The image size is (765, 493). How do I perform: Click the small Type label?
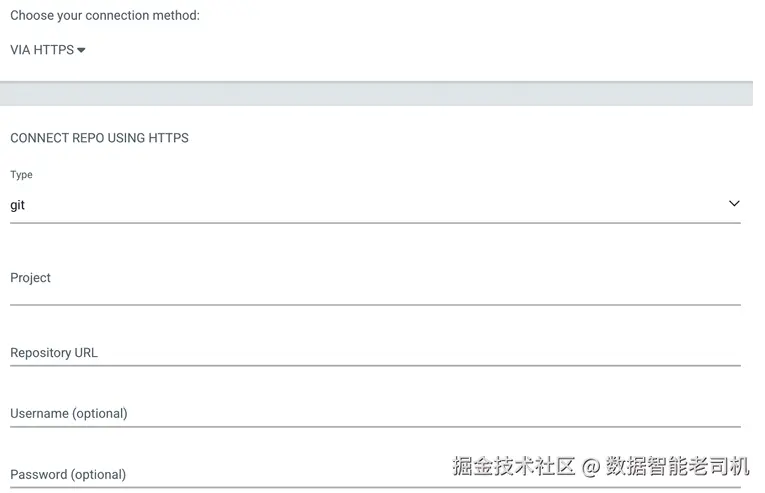[x=21, y=175]
